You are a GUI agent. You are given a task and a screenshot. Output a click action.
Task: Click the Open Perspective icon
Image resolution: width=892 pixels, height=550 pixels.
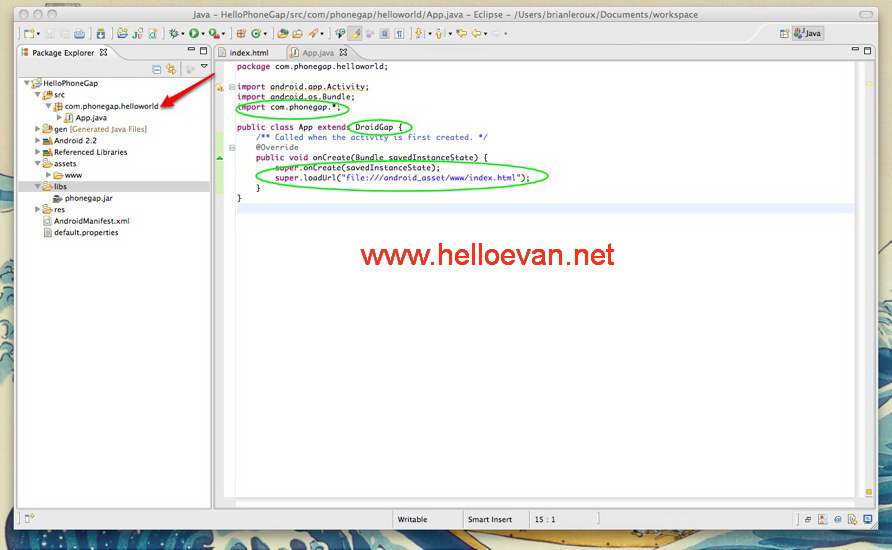click(x=784, y=34)
